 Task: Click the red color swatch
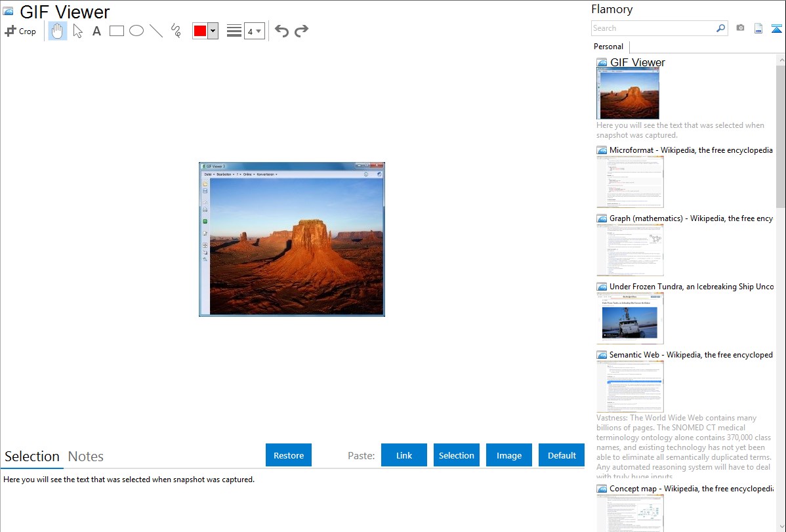click(200, 31)
